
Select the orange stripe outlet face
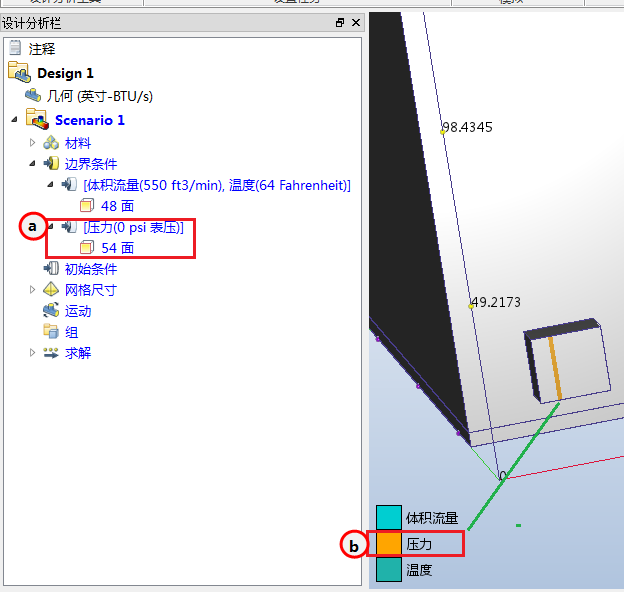point(555,368)
